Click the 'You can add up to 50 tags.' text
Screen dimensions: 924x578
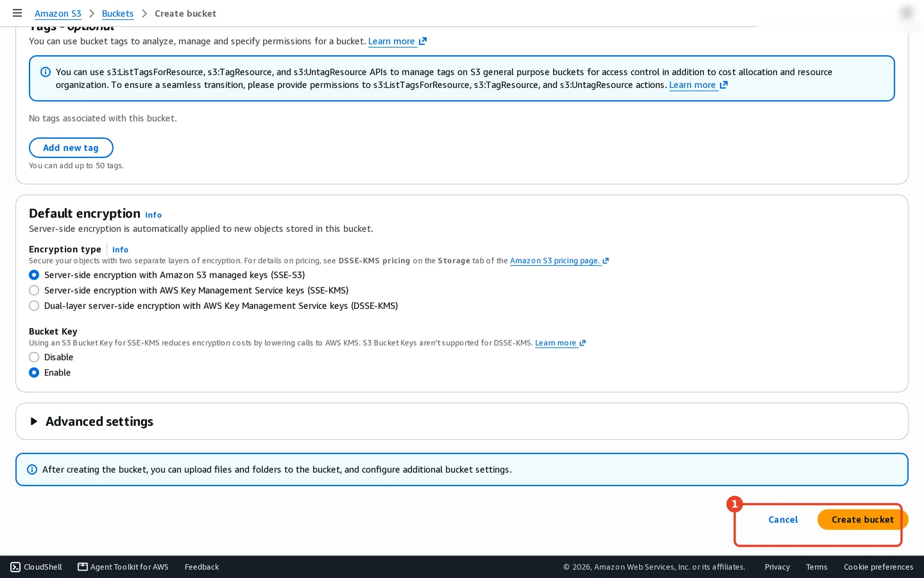tap(76, 166)
